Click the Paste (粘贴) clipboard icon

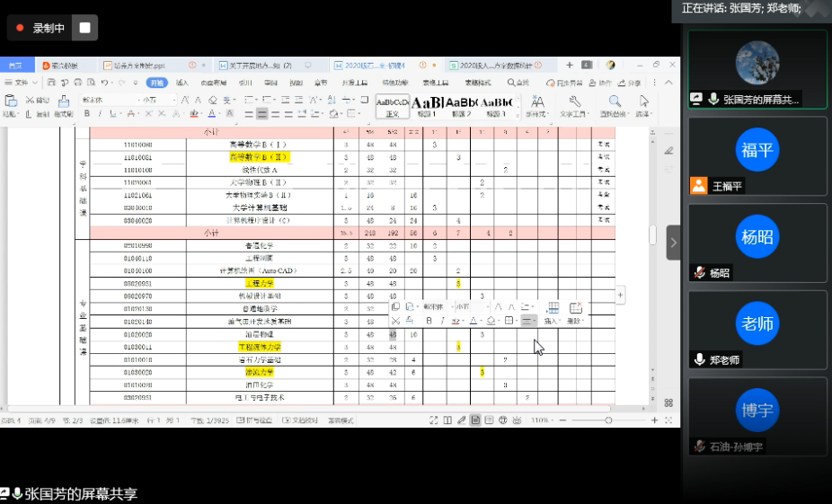[x=11, y=102]
